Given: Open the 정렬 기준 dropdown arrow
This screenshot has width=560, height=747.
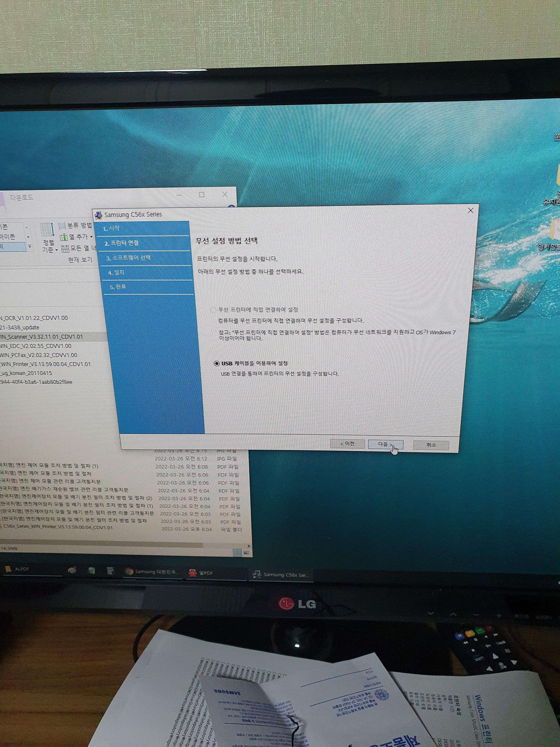Looking at the screenshot, I should 56,250.
